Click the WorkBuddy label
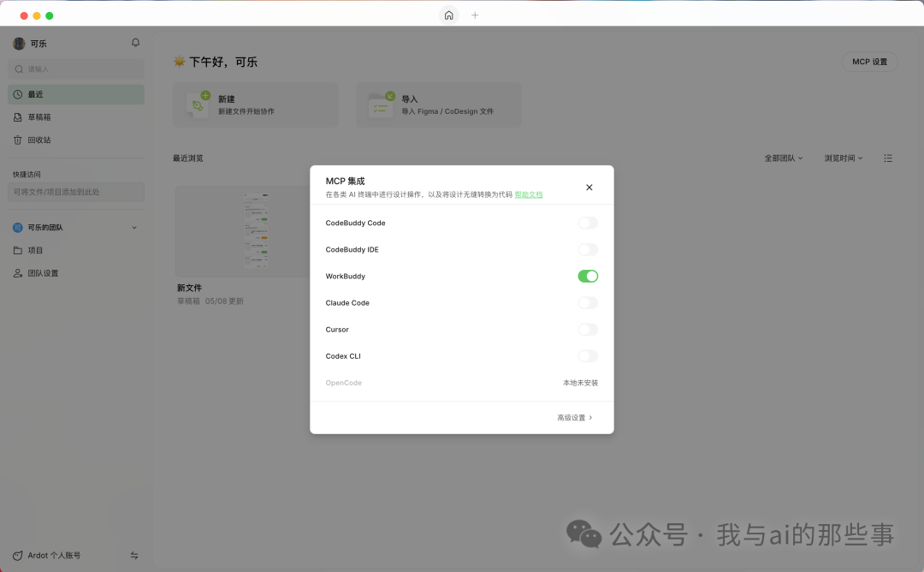924x572 pixels. pos(346,276)
